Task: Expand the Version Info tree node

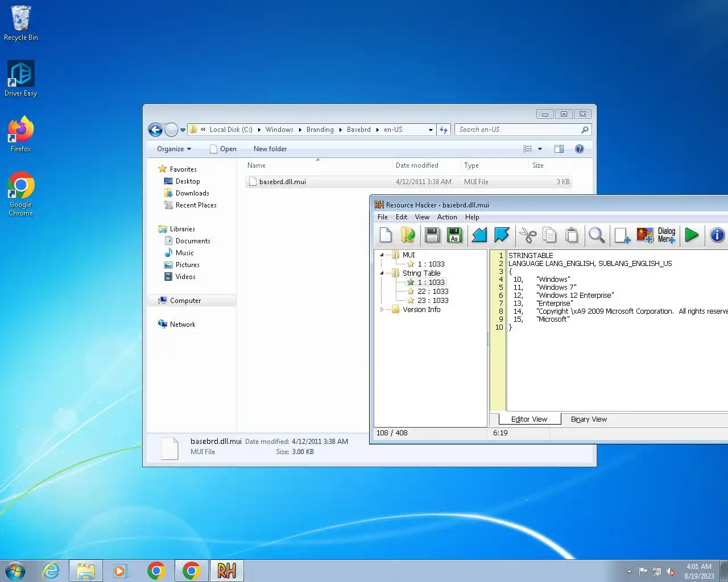Action: point(382,310)
